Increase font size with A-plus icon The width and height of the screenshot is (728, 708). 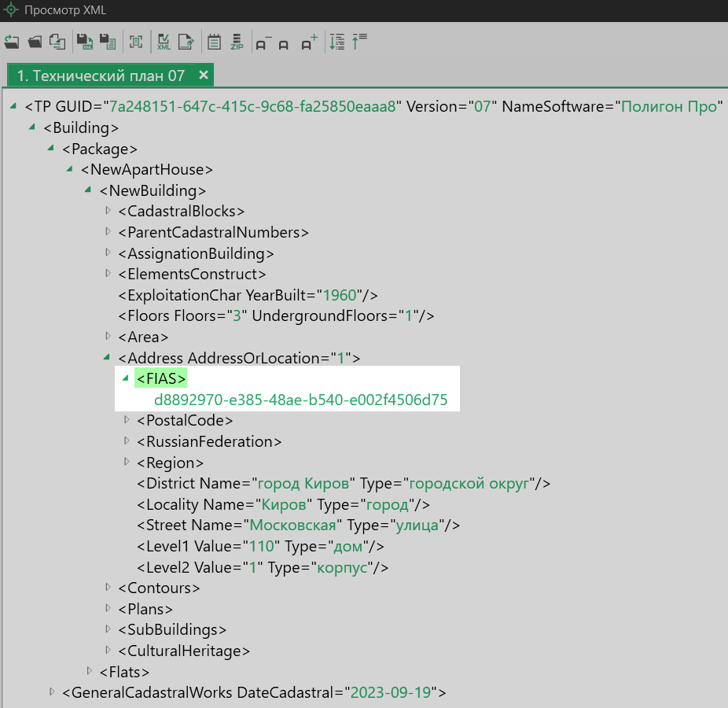(309, 43)
